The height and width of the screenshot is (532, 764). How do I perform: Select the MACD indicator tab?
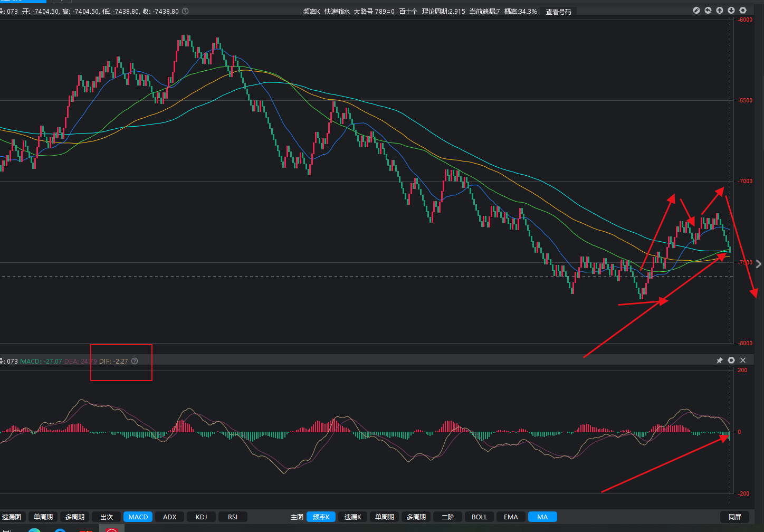click(138, 517)
